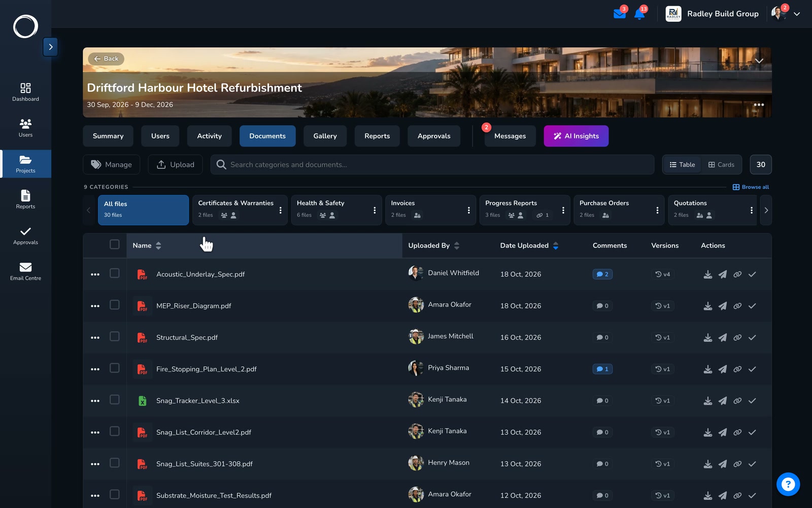Open the Approvals tab

[x=434, y=136]
